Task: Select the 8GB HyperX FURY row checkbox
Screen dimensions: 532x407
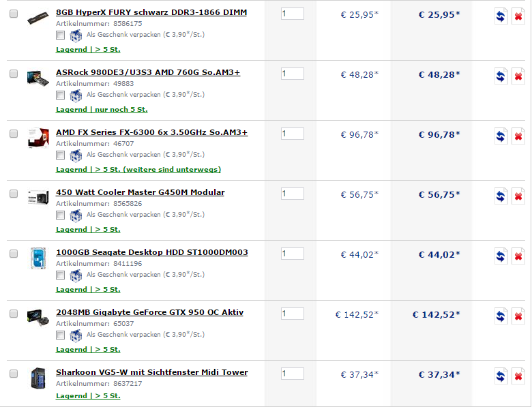Action: (x=14, y=14)
